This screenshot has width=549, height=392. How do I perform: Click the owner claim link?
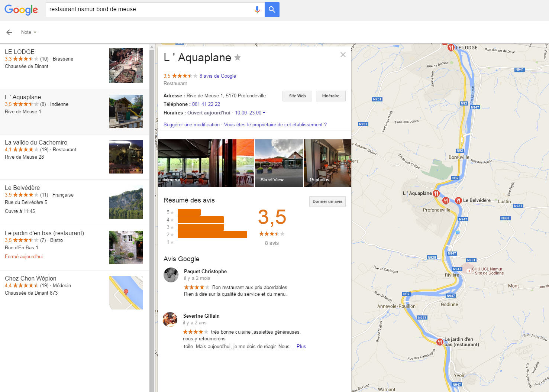coord(275,124)
